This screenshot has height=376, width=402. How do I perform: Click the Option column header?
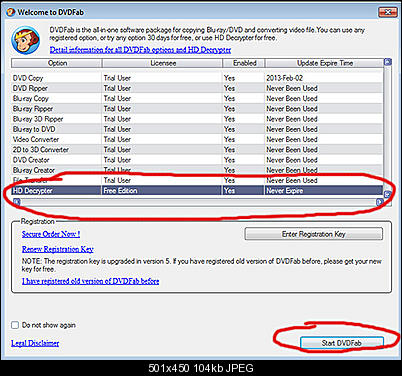(x=57, y=63)
